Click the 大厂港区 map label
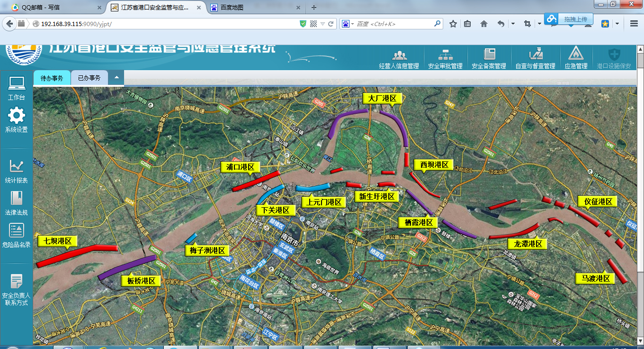Screen dimensions: 644x349 pos(382,98)
